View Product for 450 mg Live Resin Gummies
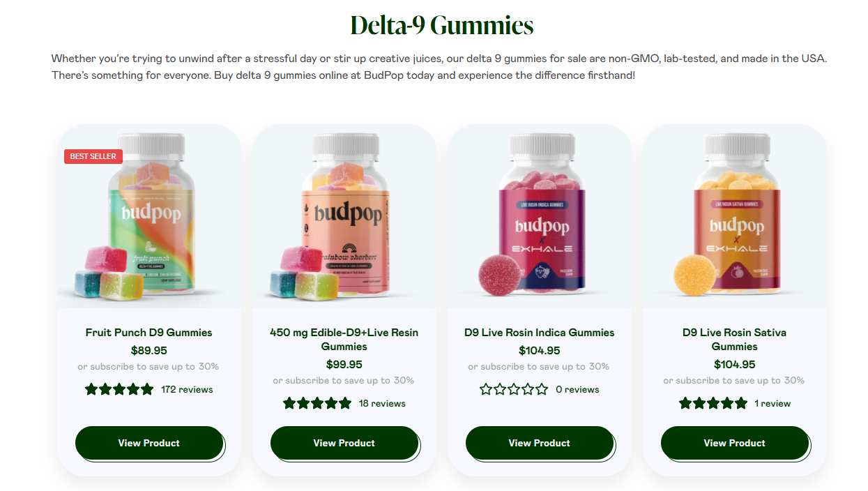Viewport: 868px width, 491px height. [344, 443]
